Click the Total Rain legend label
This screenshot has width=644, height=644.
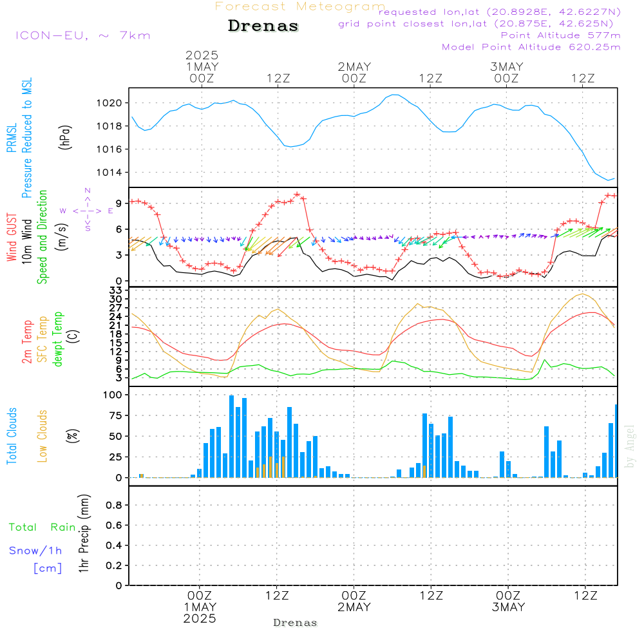pyautogui.click(x=43, y=527)
